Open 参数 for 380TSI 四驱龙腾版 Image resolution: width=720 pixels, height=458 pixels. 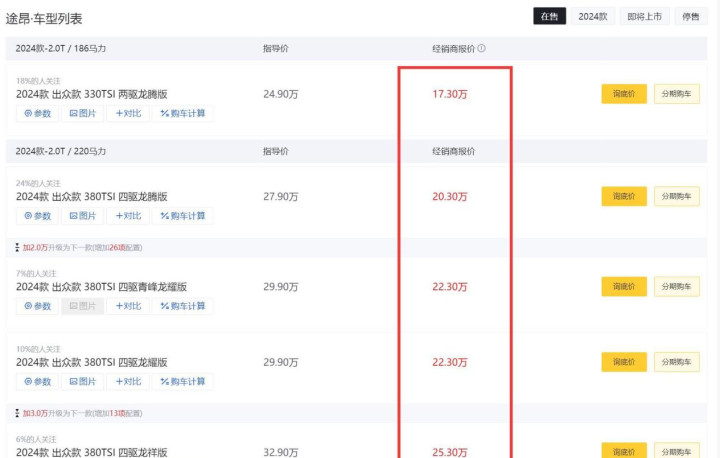37,215
